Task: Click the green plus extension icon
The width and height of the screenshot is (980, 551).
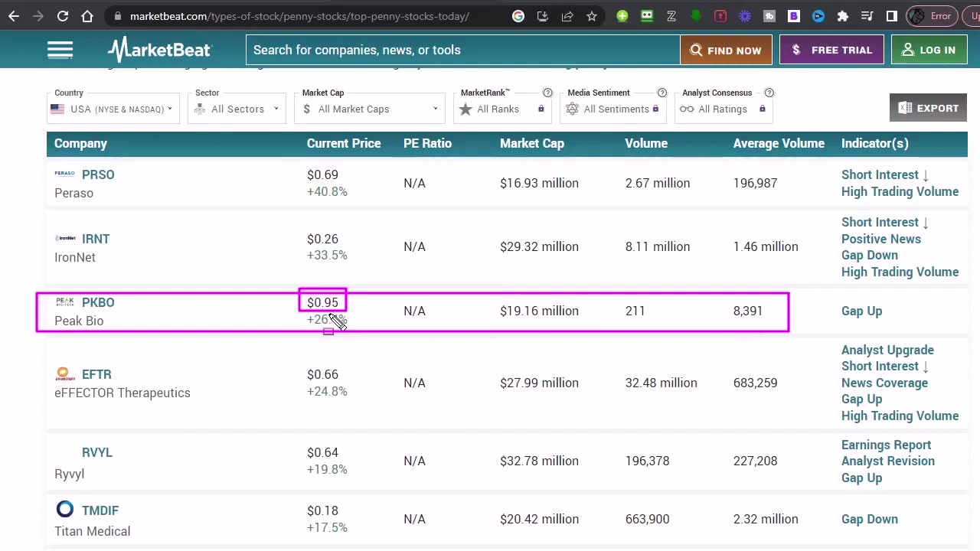Action: coord(622,16)
